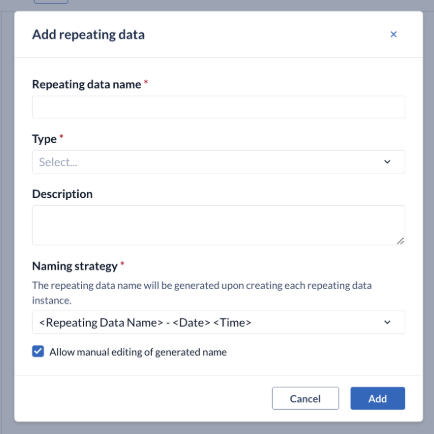Click inside the Description text area

coord(218,225)
